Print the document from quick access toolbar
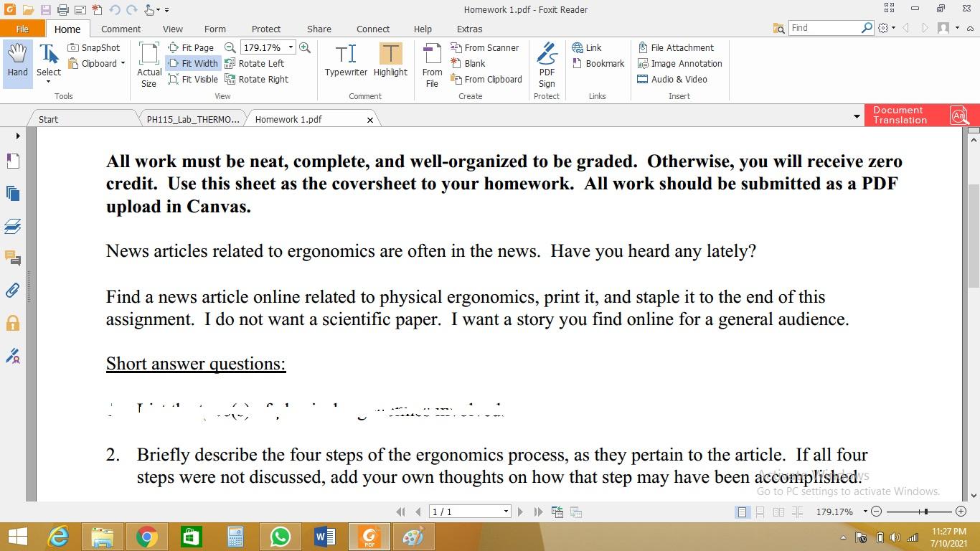The image size is (980, 551). click(x=63, y=8)
